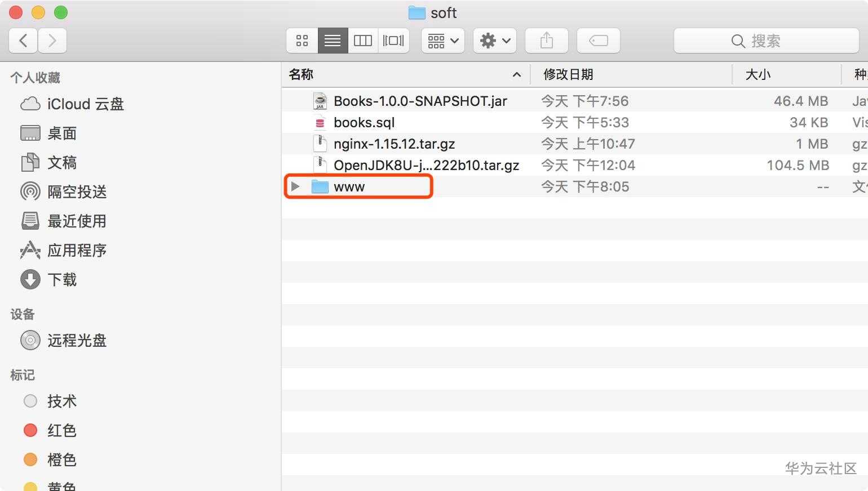
Task: Click the nginx-1.15.12.tar.gz file name
Action: click(395, 144)
